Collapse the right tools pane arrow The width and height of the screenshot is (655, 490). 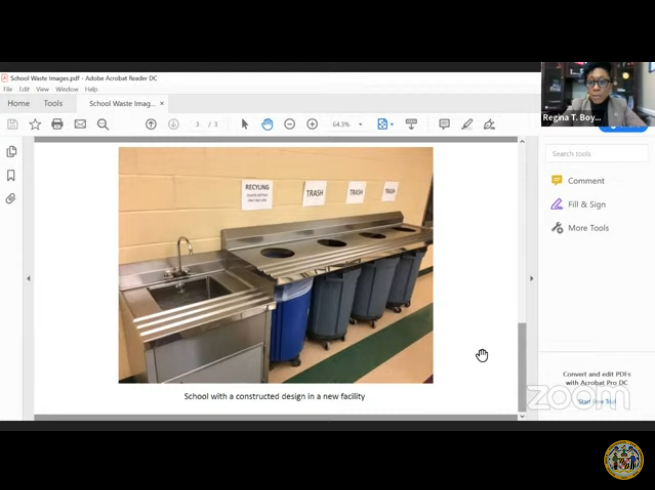531,278
